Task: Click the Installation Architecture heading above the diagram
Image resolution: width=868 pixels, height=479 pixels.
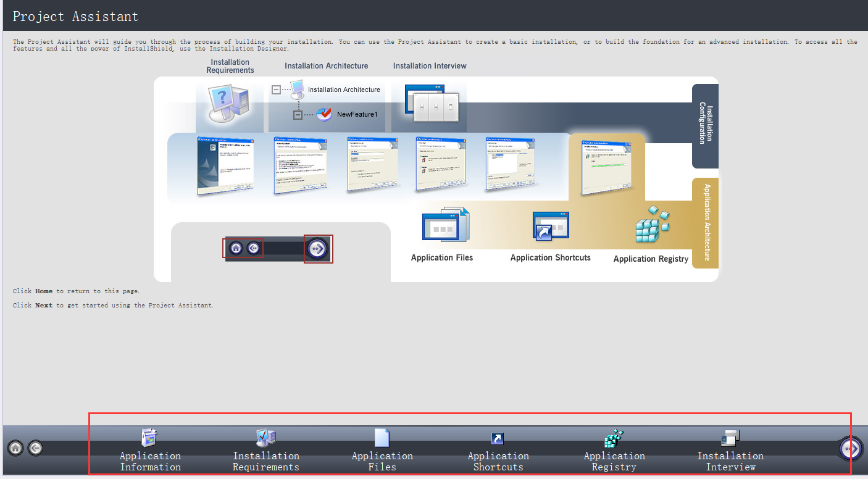Action: pos(327,66)
